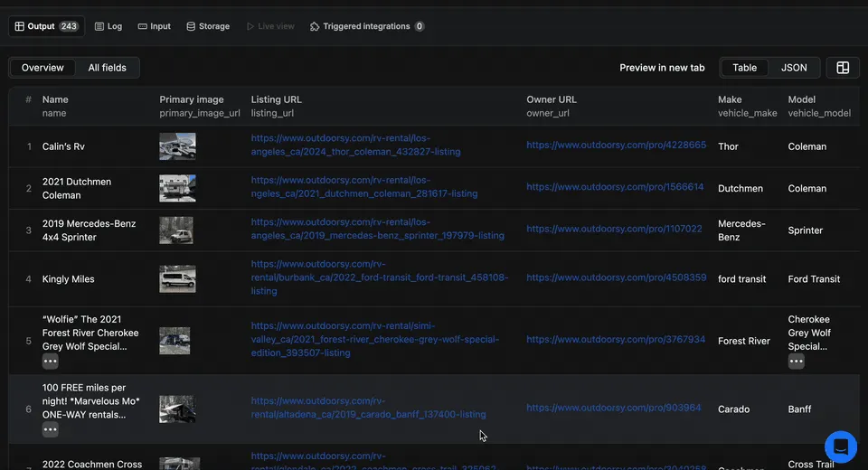Select the Overview view
868x470 pixels.
[42, 68]
